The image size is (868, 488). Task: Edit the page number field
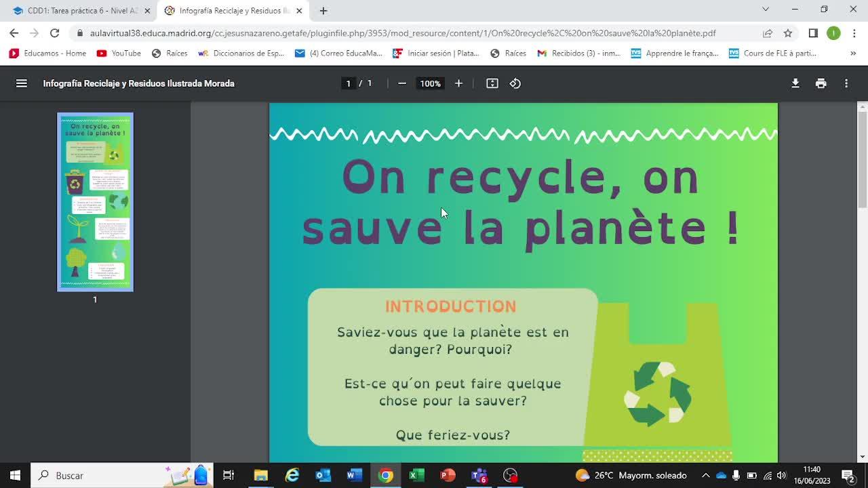(x=349, y=83)
